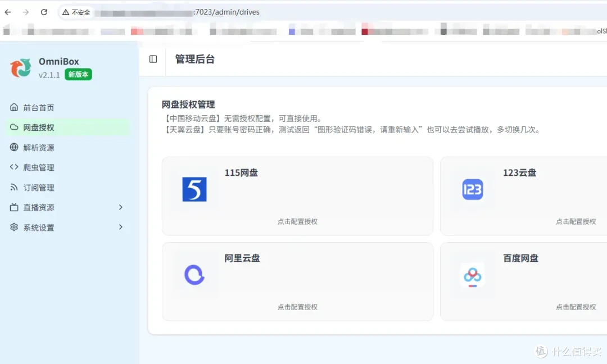Reload the page with refresh icon
The width and height of the screenshot is (607, 364).
pyautogui.click(x=44, y=12)
